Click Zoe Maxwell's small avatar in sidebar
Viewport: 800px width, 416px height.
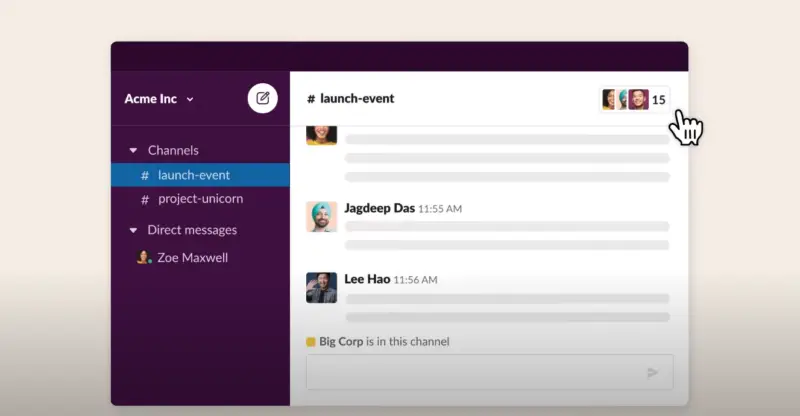tap(144, 258)
